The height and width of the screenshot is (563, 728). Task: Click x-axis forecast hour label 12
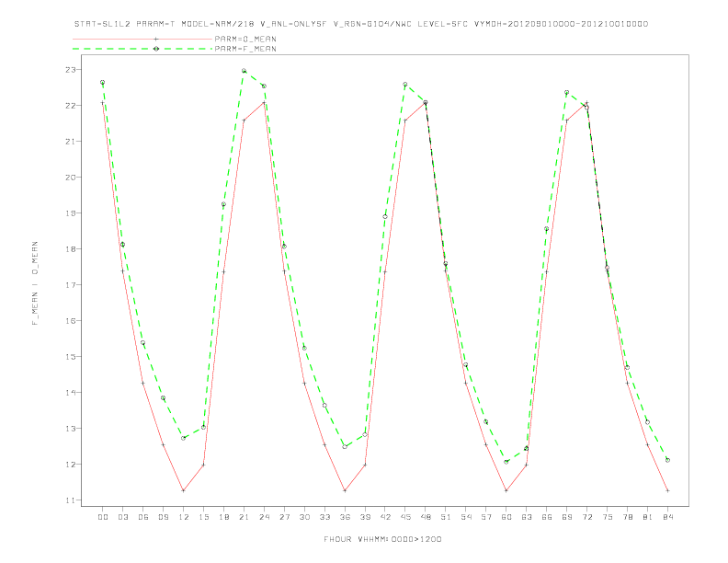(184, 517)
